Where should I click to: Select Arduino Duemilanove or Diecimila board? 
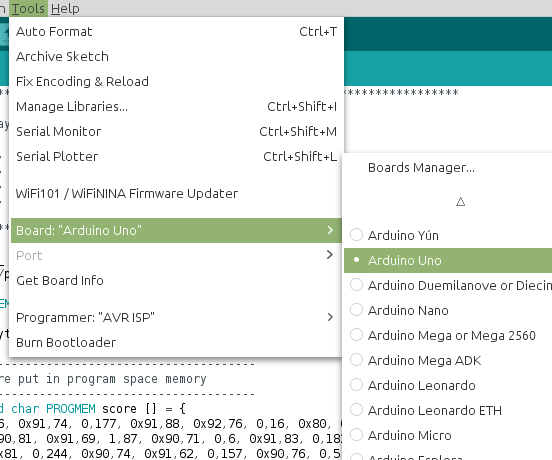(x=448, y=285)
